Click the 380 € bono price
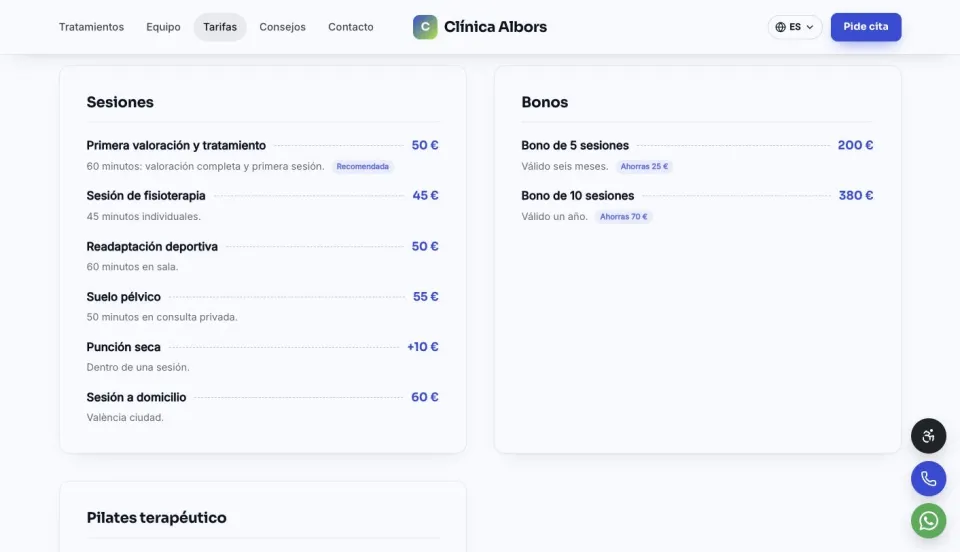 coord(856,195)
